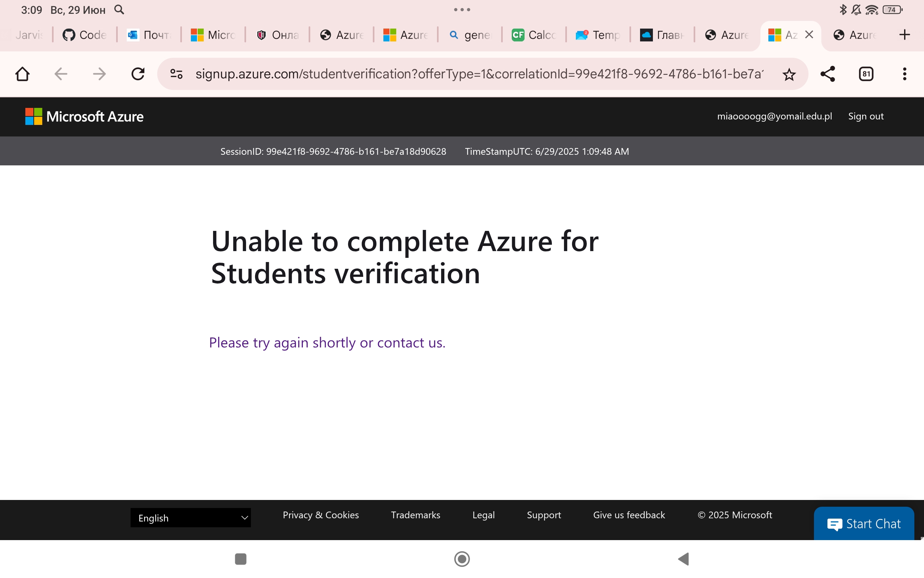Tap the muted notifications bell icon
The width and height of the screenshot is (924, 578).
[x=856, y=10]
